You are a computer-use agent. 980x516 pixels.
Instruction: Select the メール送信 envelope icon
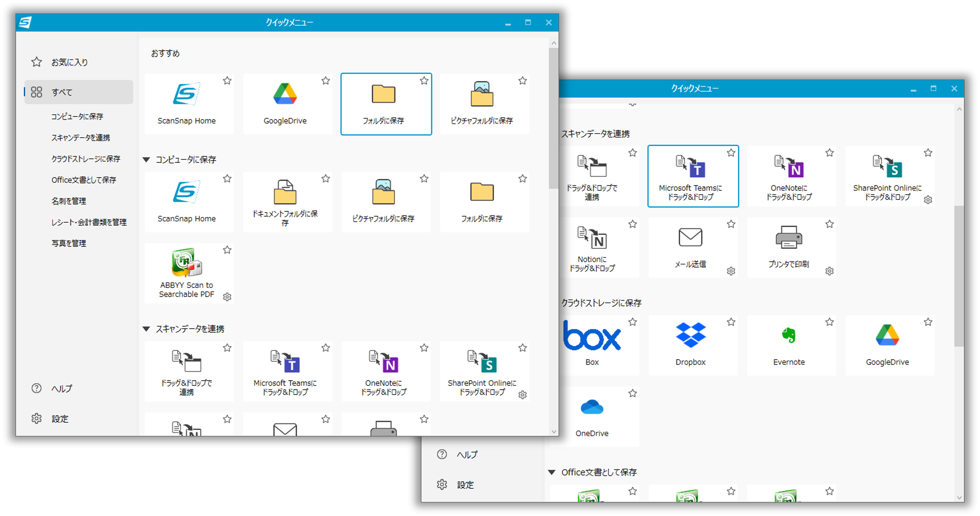tap(690, 238)
